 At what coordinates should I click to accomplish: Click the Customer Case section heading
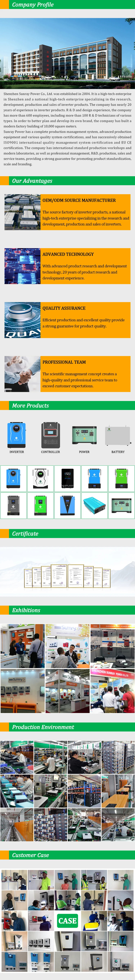[x=30, y=855]
